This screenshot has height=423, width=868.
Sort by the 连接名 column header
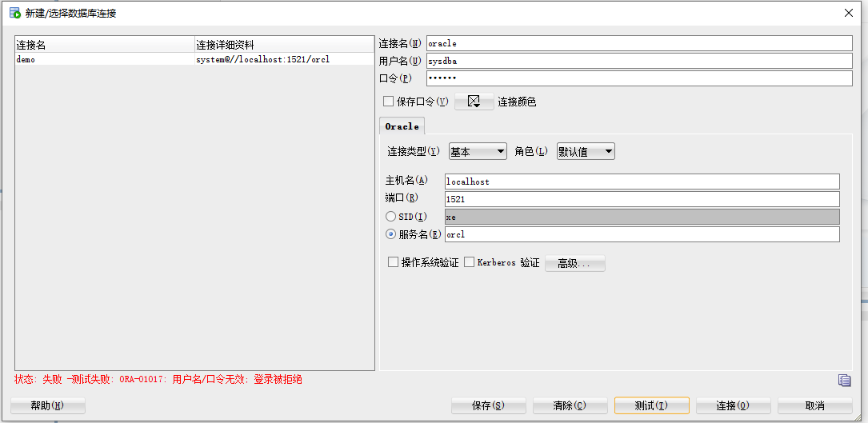point(105,44)
